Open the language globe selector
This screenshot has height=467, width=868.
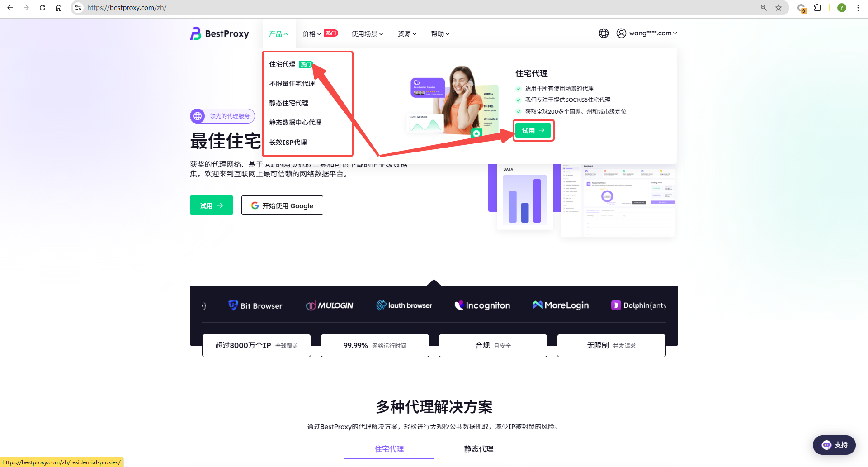pos(604,33)
